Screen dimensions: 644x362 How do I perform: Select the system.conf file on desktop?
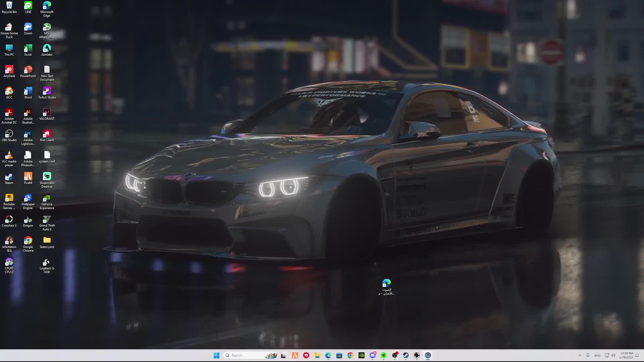click(47, 157)
